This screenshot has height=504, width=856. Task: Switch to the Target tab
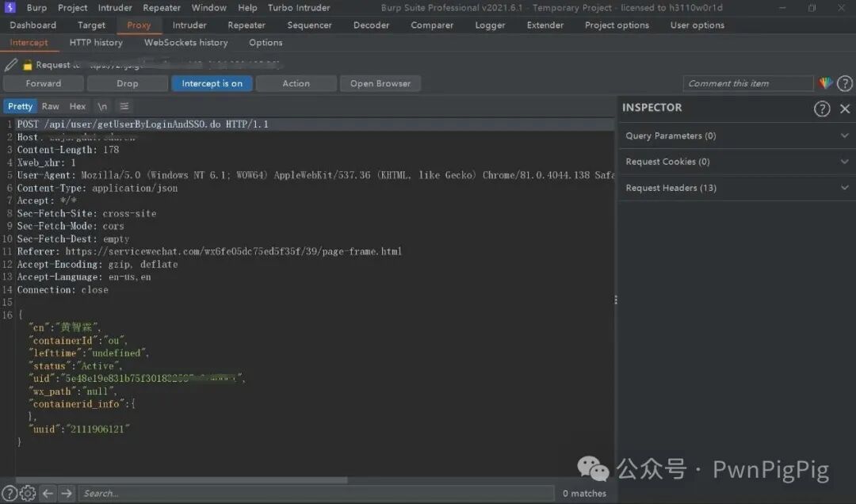point(91,25)
